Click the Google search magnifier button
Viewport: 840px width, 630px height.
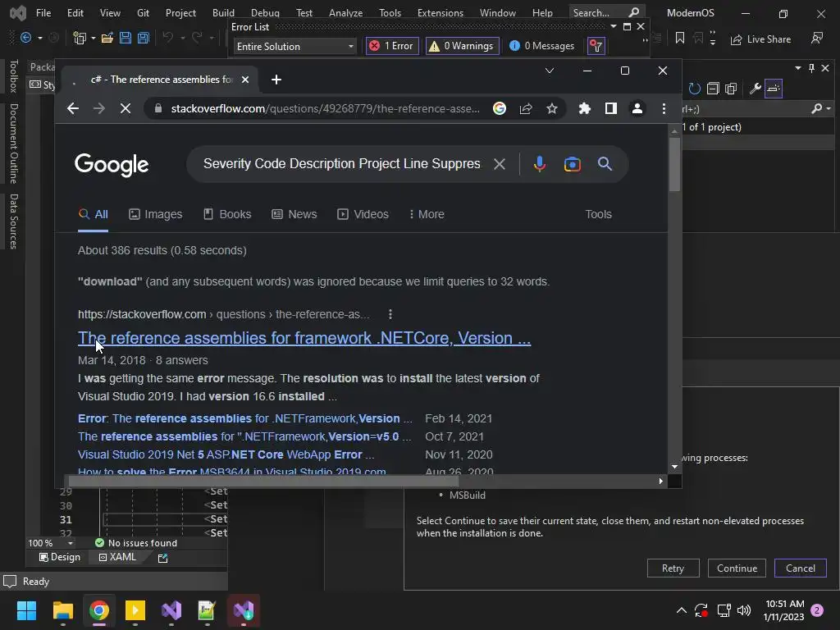[x=605, y=164]
